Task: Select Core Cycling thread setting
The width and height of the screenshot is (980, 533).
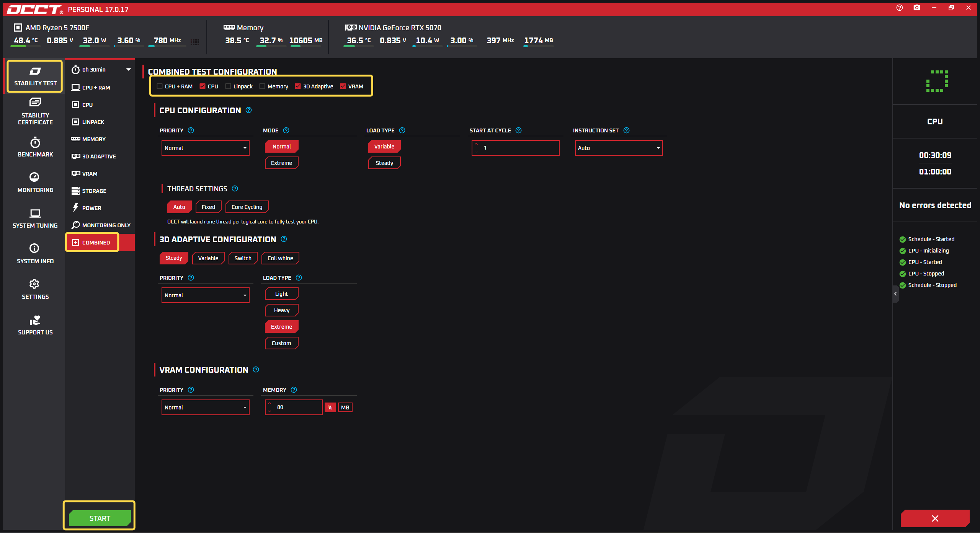Action: [x=247, y=207]
